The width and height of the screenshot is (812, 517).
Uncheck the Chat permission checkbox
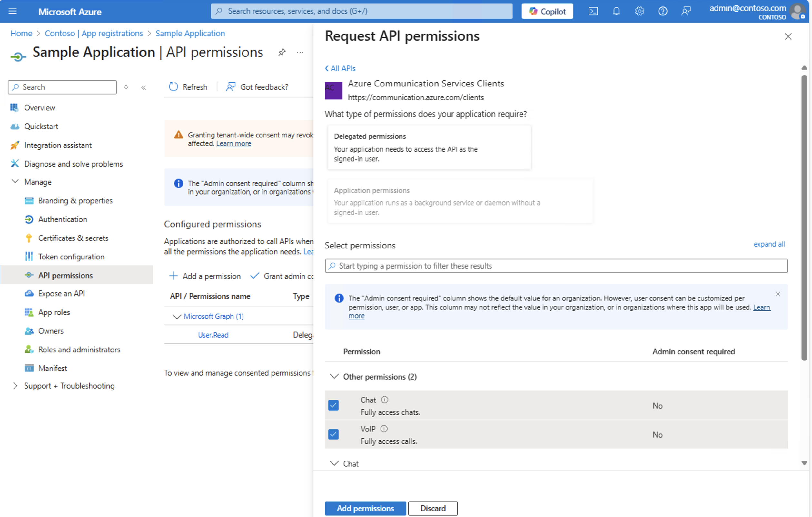[333, 405]
